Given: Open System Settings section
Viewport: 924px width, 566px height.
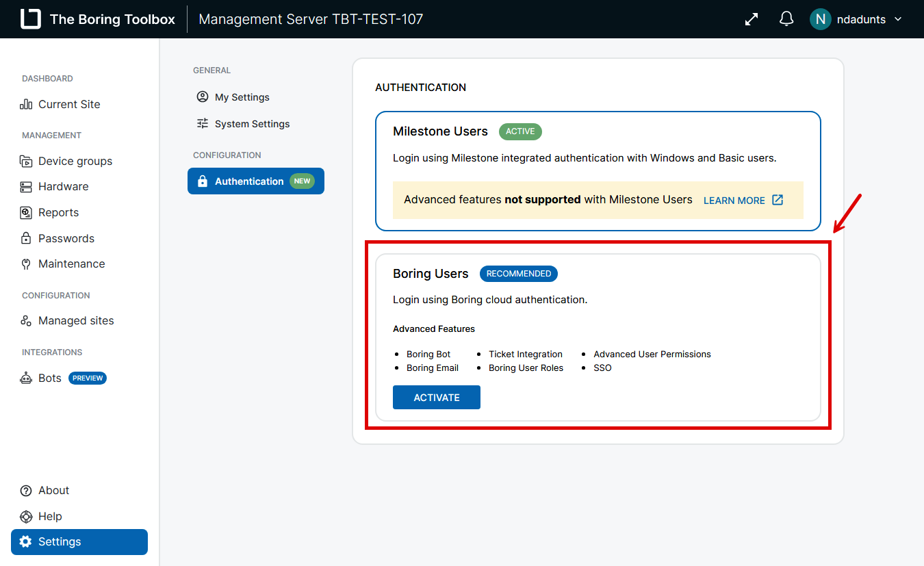Looking at the screenshot, I should (x=252, y=124).
